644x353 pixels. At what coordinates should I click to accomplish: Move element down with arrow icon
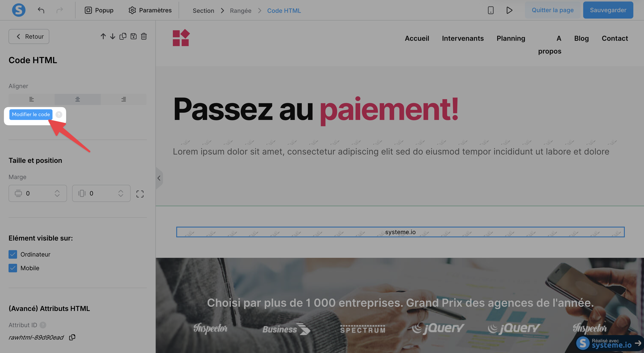[113, 36]
